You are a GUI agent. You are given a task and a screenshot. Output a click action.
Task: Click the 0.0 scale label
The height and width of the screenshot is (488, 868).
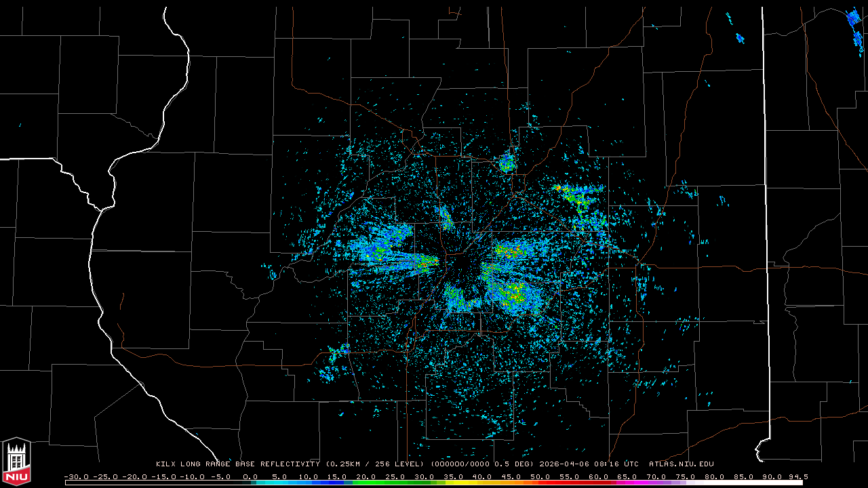pos(250,477)
